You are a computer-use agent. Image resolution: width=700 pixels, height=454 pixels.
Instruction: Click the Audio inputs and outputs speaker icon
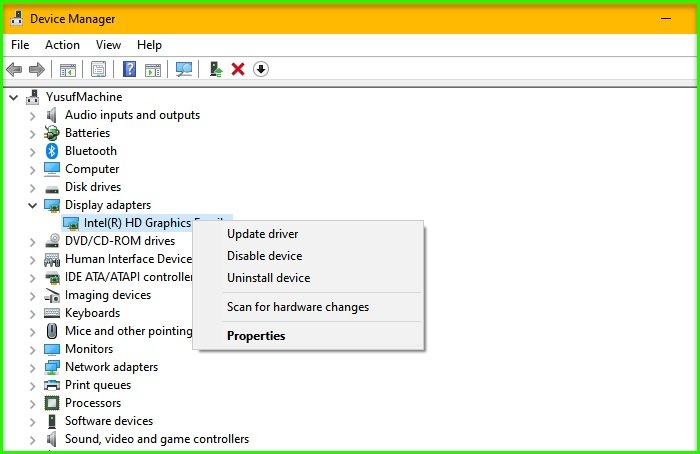pyautogui.click(x=52, y=115)
